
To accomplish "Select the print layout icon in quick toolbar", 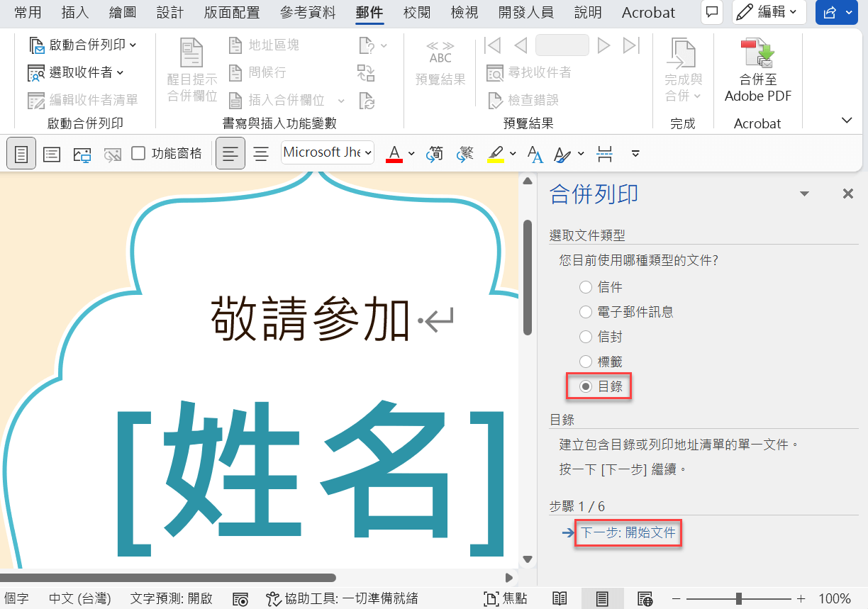I will [x=21, y=153].
